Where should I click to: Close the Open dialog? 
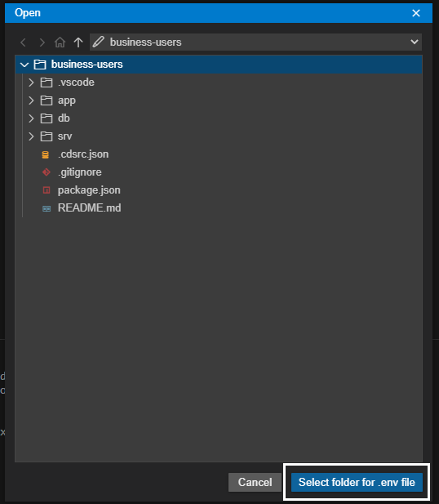pos(416,13)
